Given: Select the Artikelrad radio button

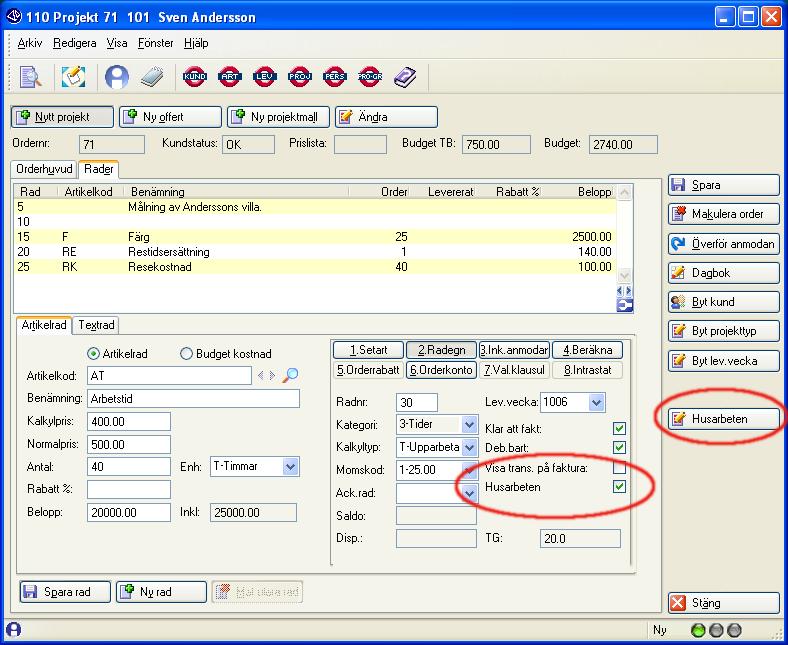Looking at the screenshot, I should [x=93, y=354].
